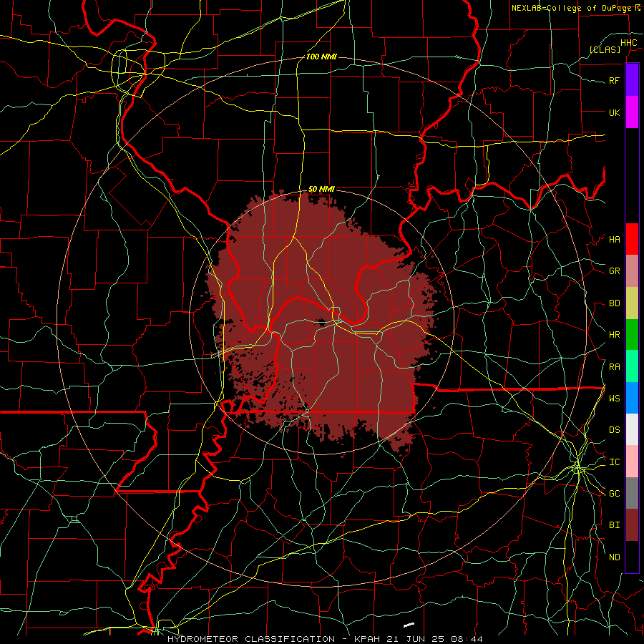Click the HHC product label

[x=629, y=43]
